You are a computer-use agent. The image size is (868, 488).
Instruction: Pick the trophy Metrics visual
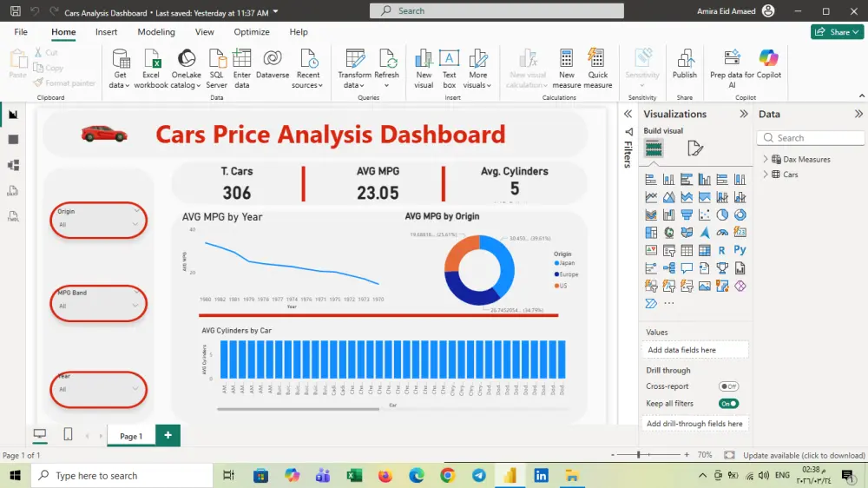coord(722,268)
